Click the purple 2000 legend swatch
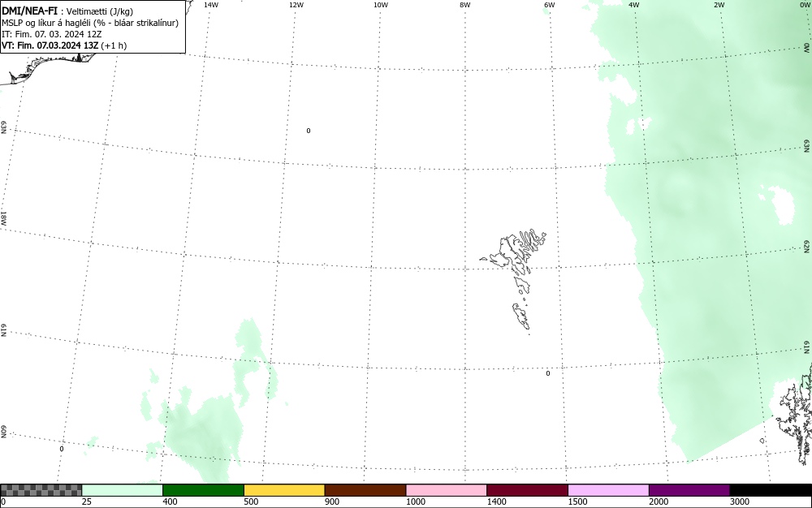 [x=689, y=490]
